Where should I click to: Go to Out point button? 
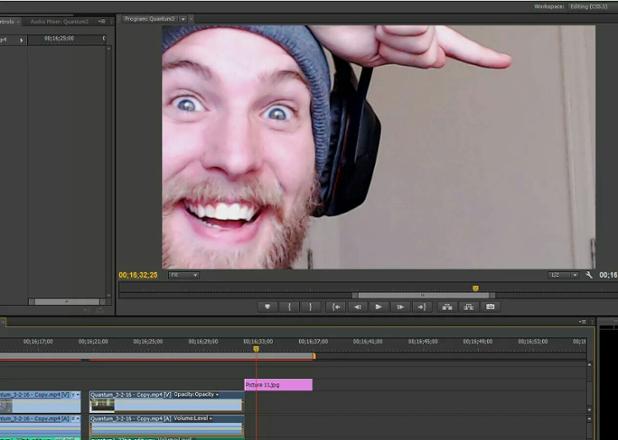pos(421,307)
